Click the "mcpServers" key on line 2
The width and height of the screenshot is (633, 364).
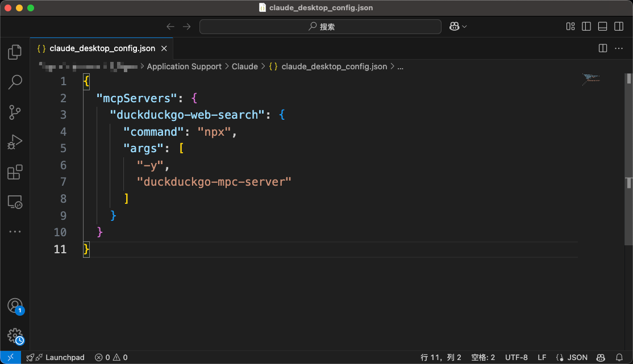pyautogui.click(x=137, y=98)
